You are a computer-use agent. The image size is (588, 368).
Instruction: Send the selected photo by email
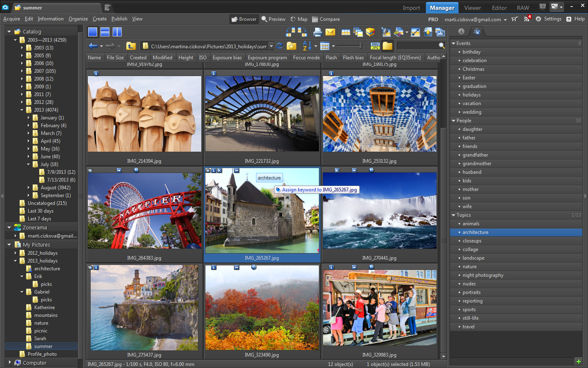330,32
